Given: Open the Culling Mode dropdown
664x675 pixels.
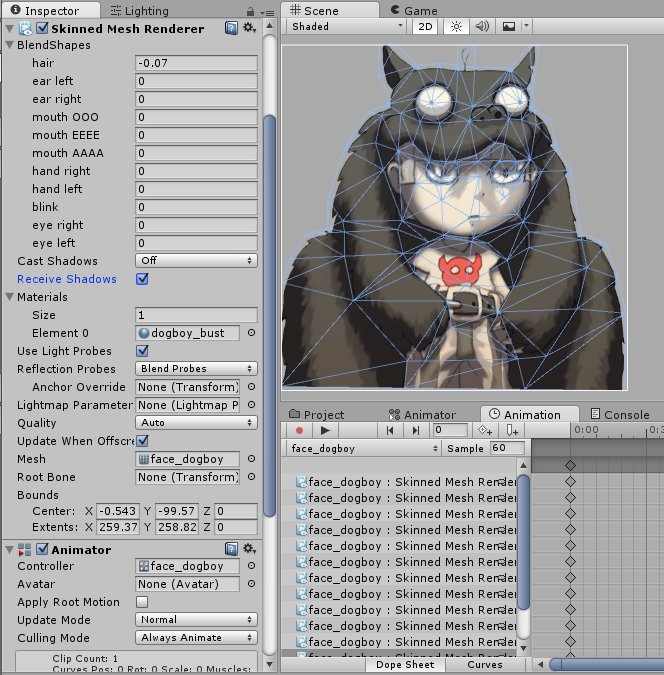Looking at the screenshot, I should [196, 638].
